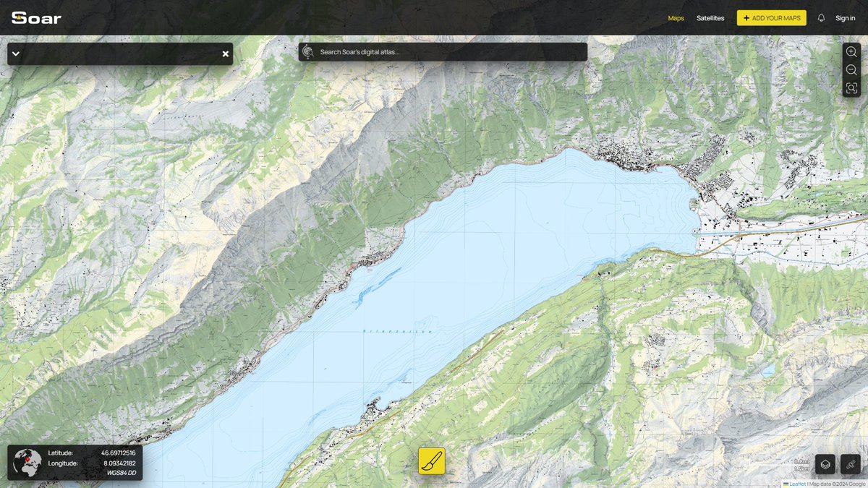Open the Leaflet attribution link
Image resolution: width=868 pixels, height=488 pixels.
(797, 484)
